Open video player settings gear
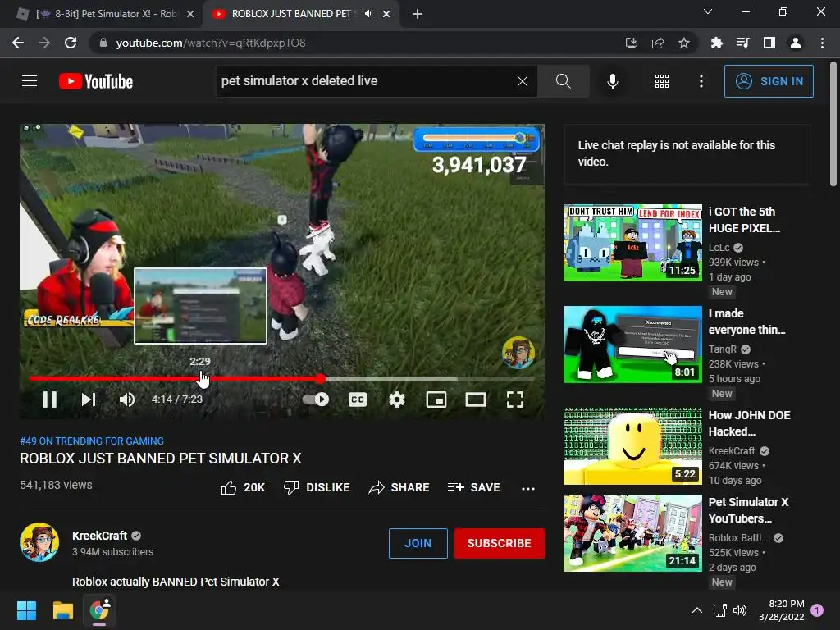The width and height of the screenshot is (840, 630). 397,399
